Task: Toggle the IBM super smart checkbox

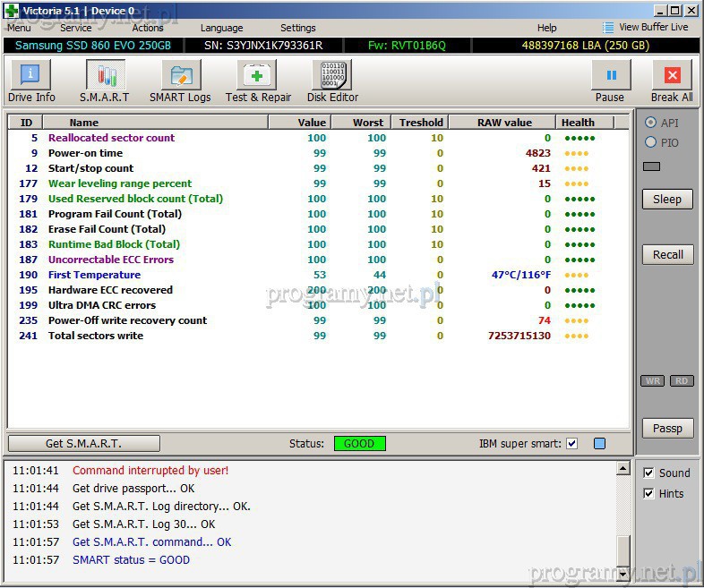Action: tap(572, 444)
